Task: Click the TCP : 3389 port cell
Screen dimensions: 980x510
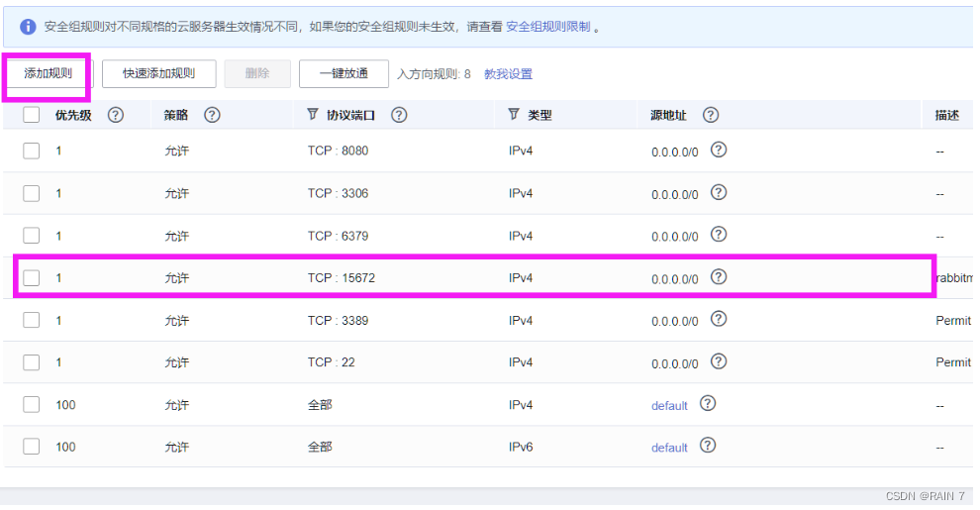Action: tap(338, 320)
